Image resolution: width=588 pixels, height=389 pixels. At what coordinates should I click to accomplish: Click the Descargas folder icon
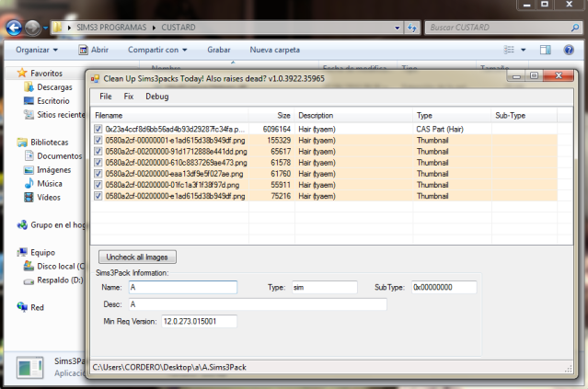click(x=29, y=87)
